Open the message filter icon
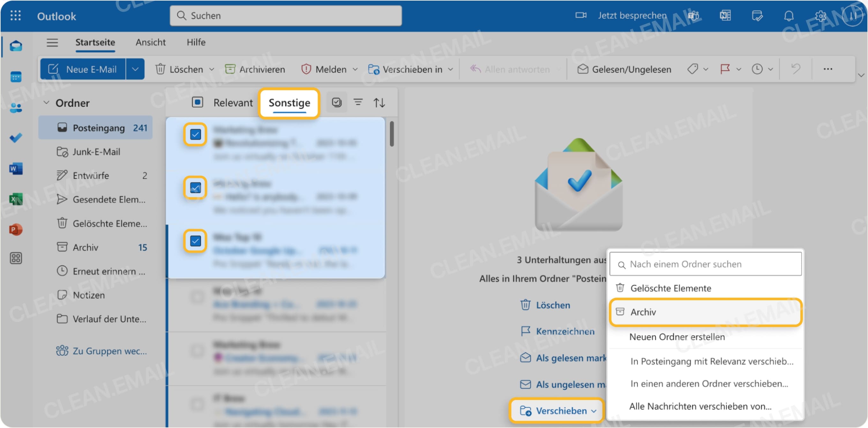Screen dimensions: 868x428 click(x=358, y=102)
